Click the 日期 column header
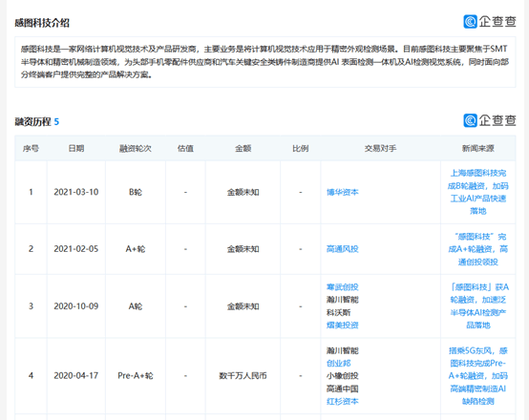529x420 pixels. pos(76,149)
